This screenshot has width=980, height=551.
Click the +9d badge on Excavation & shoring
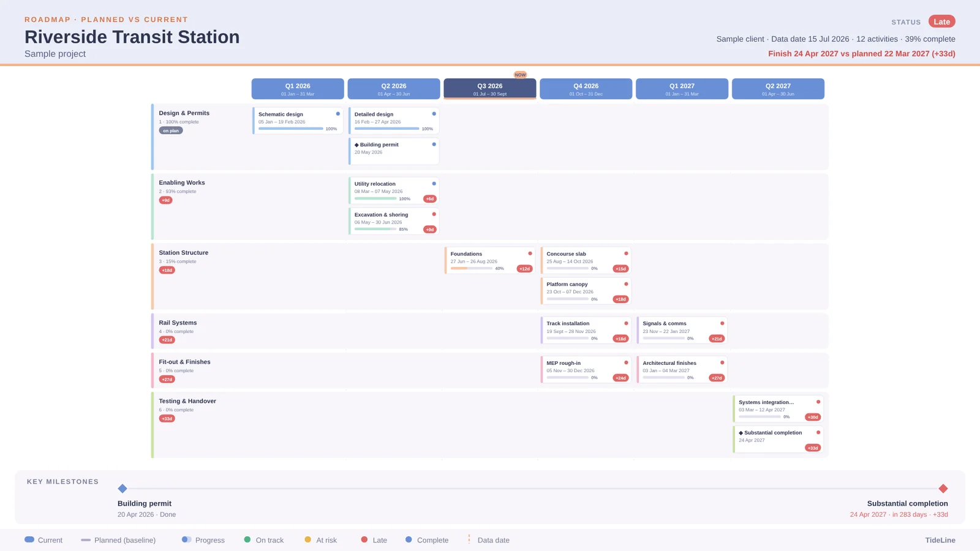430,230
